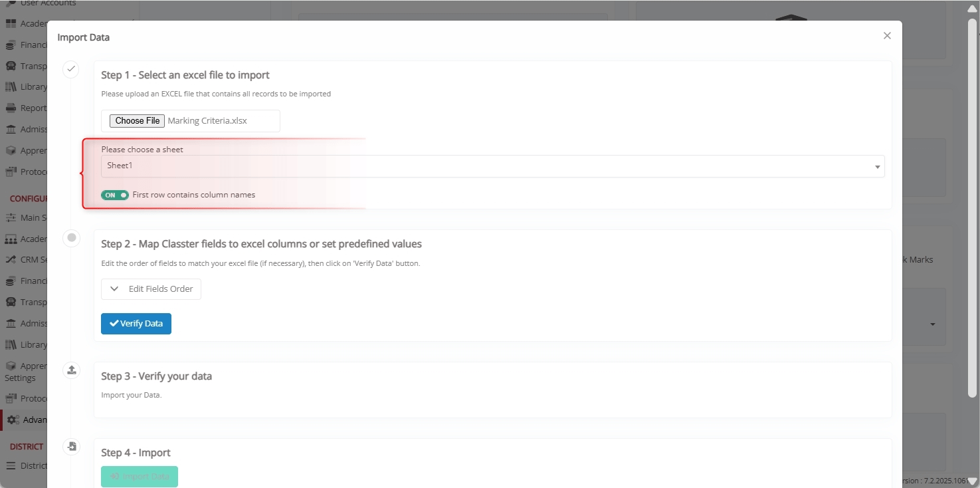The height and width of the screenshot is (488, 980).
Task: Click the Step 1 checkmark circle icon
Action: (71, 69)
